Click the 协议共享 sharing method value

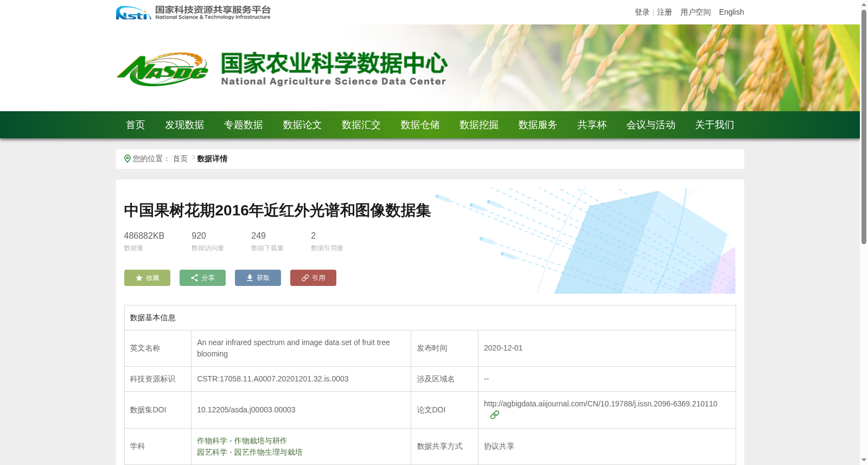pyautogui.click(x=499, y=446)
